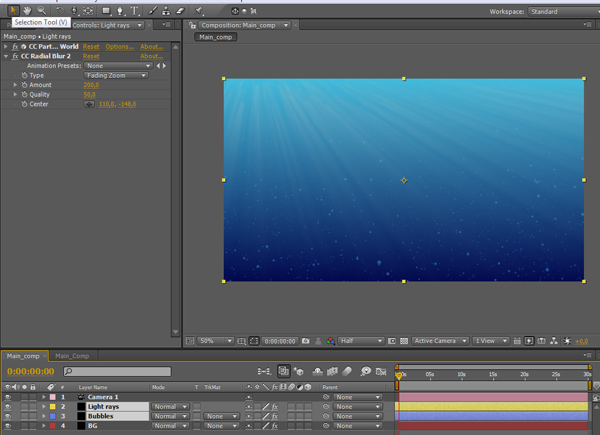Select the Clone Stamp tool
This screenshot has width=600, height=435.
(166, 11)
